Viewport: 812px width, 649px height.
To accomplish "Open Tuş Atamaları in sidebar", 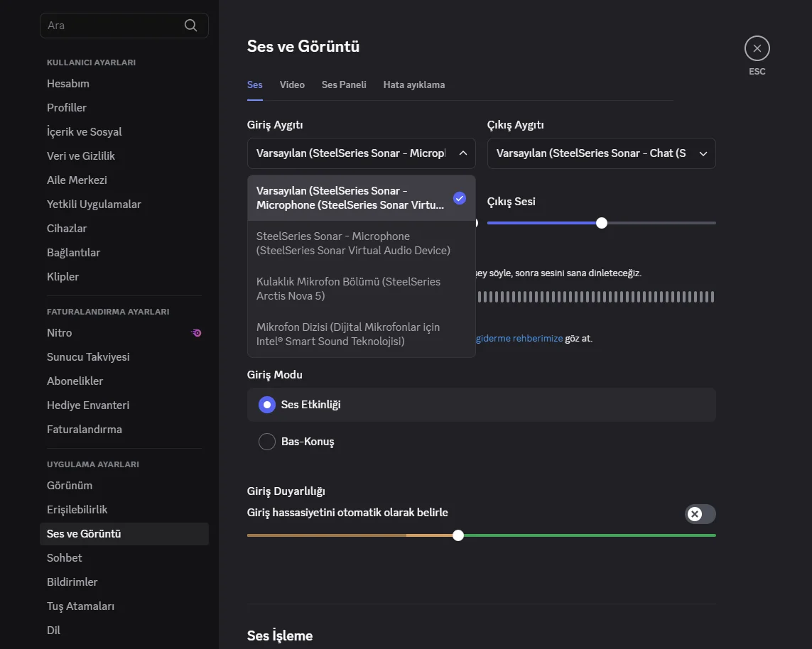I will pyautogui.click(x=80, y=606).
